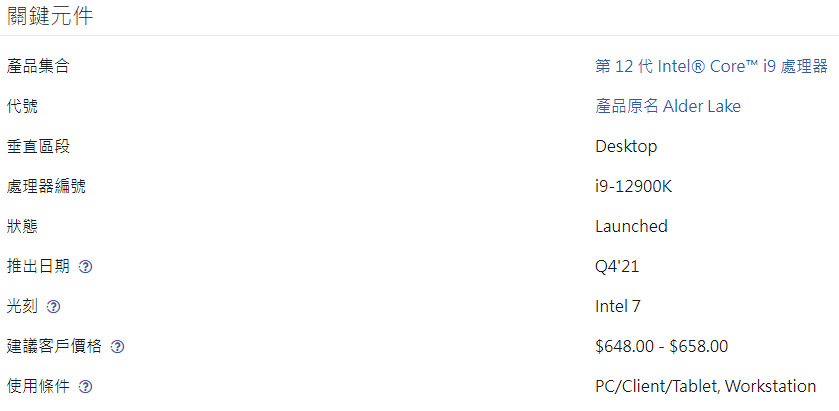Click the 狀態 label
The height and width of the screenshot is (411, 839).
click(x=22, y=226)
